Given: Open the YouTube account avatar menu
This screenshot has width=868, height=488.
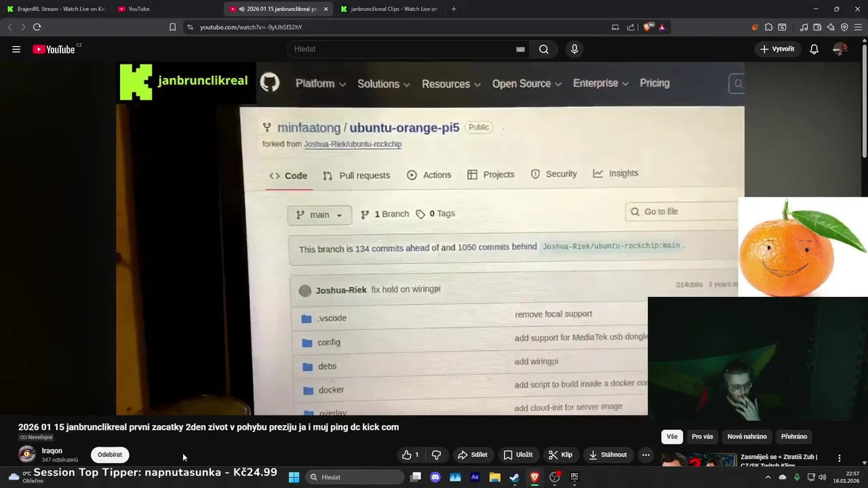Looking at the screenshot, I should coord(840,49).
